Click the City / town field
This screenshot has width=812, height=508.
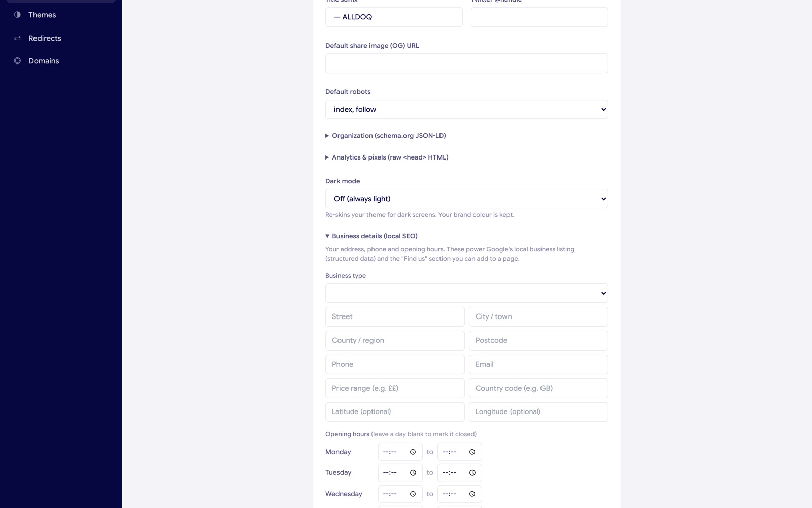point(538,316)
